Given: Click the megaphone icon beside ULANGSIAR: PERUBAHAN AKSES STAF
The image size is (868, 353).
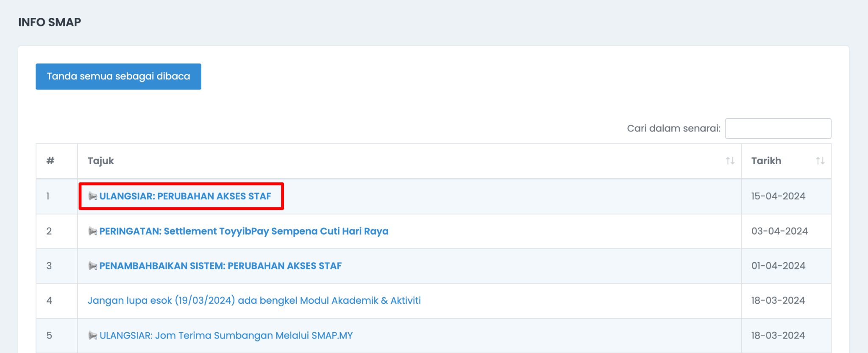Looking at the screenshot, I should point(92,196).
